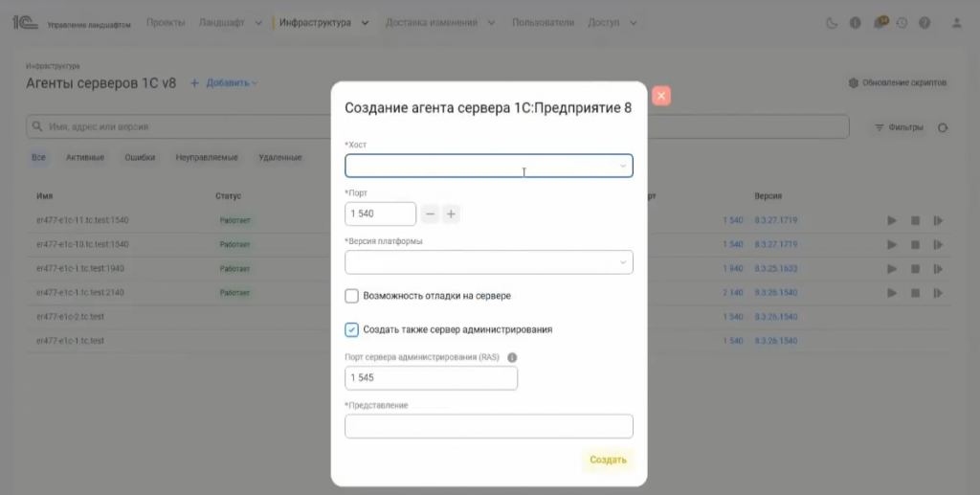This screenshot has height=495, width=980.
Task: Restart agent er477-e1c-1.tc.test:2140
Action: pos(938,293)
